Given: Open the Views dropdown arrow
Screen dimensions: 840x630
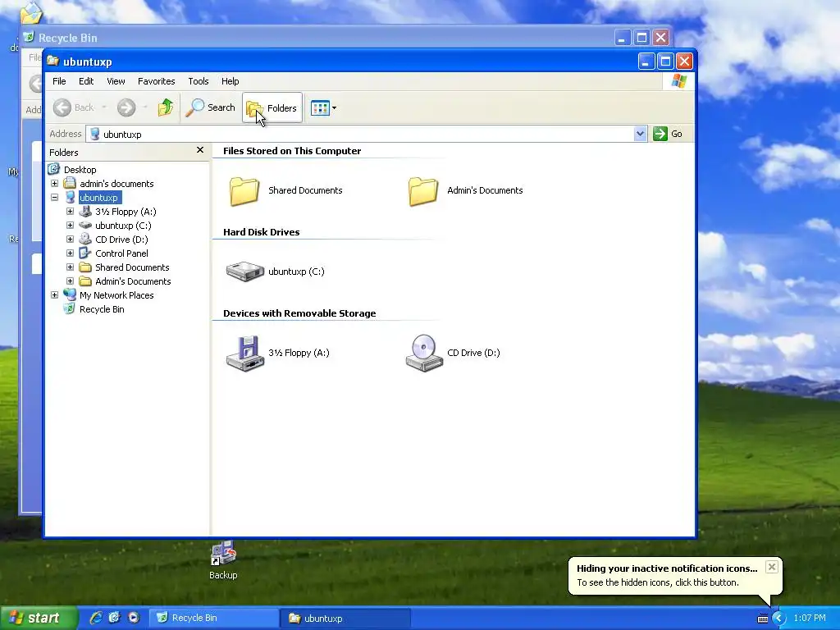Looking at the screenshot, I should pos(335,107).
